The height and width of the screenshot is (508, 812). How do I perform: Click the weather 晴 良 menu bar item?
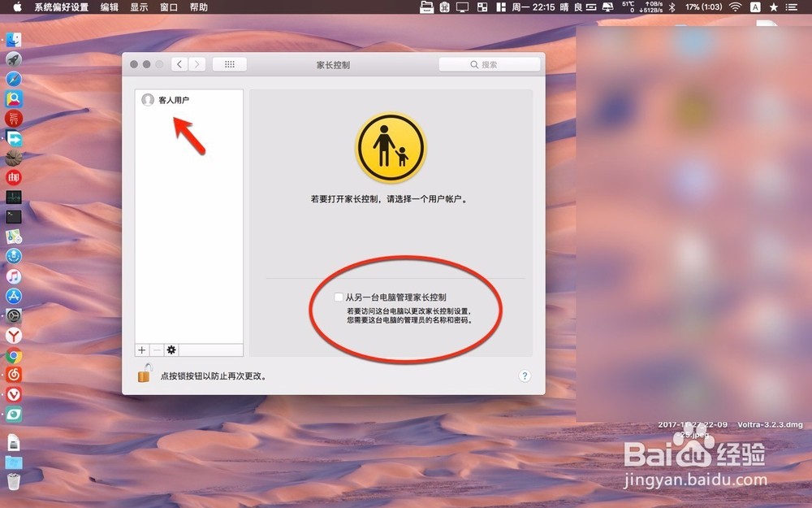(x=571, y=7)
